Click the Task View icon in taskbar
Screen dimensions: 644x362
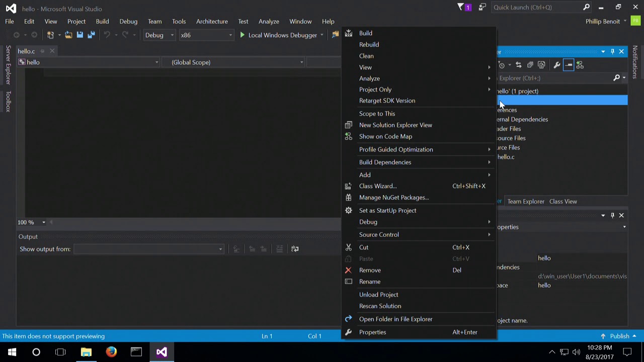(60, 352)
